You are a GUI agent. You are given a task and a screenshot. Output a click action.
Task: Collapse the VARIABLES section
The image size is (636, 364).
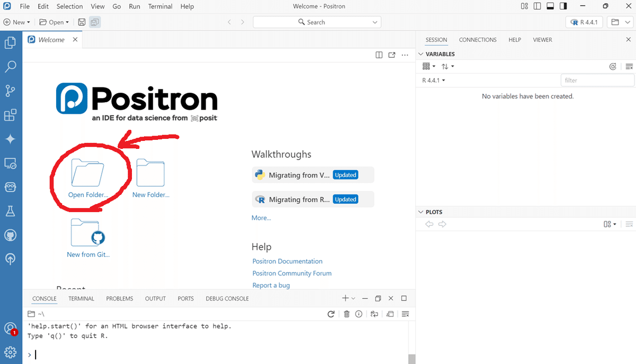pos(421,54)
